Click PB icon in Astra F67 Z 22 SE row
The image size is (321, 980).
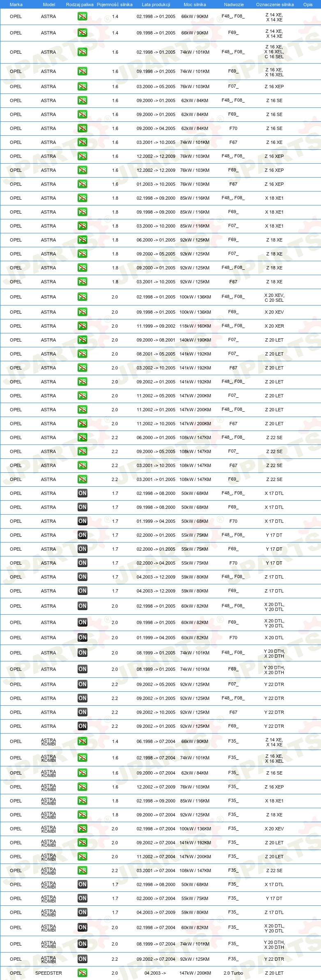[82, 465]
